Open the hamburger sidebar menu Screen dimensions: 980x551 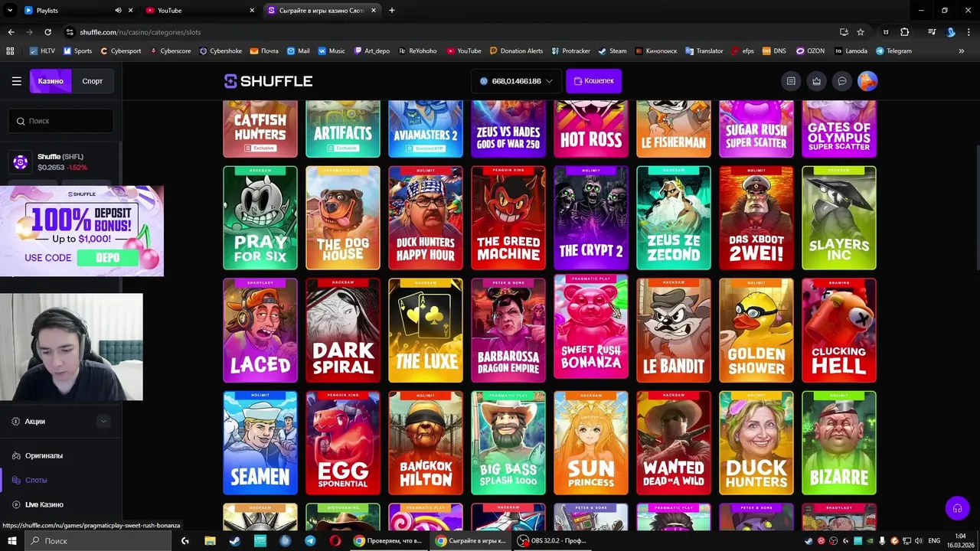16,81
